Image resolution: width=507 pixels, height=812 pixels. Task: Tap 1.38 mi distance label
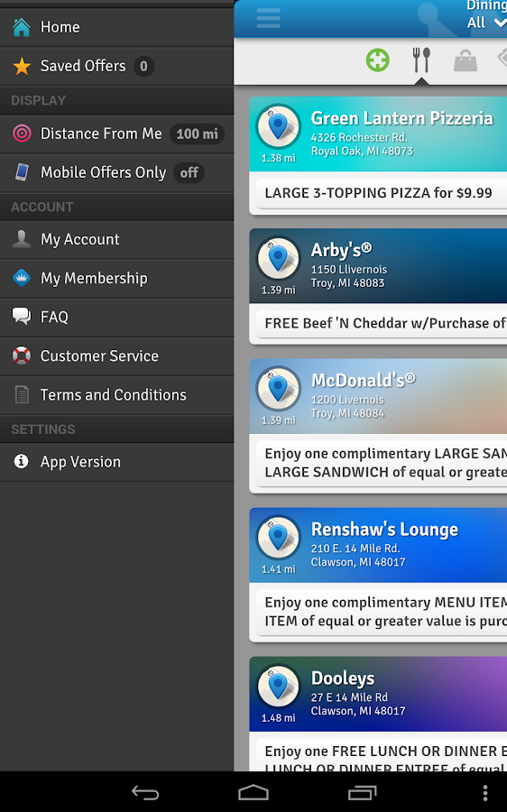point(278,159)
